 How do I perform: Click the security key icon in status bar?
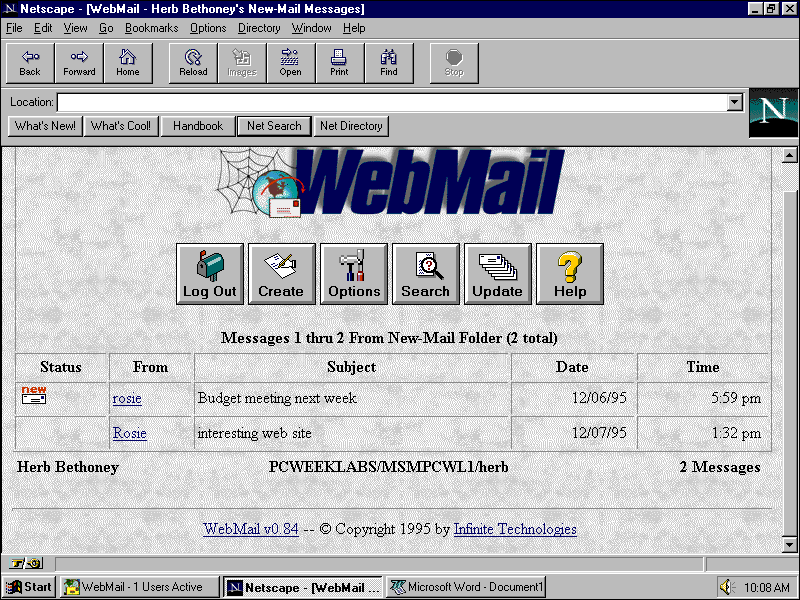25,563
